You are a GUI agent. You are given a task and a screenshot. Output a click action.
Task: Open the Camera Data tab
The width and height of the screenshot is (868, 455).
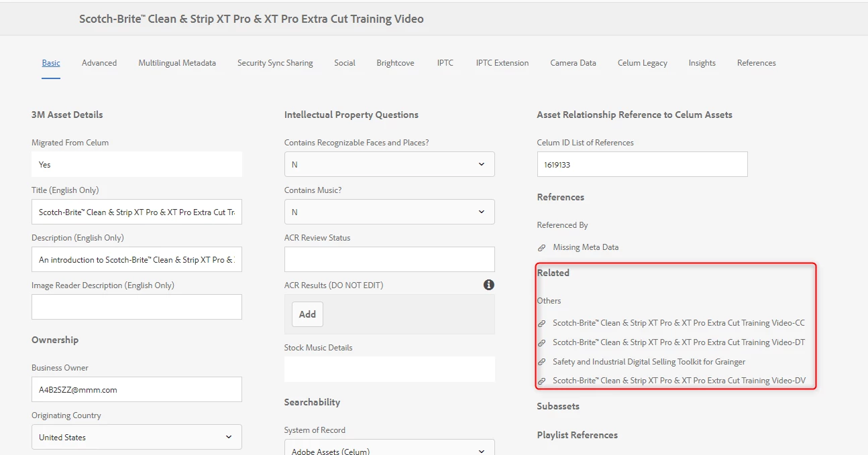[573, 63]
